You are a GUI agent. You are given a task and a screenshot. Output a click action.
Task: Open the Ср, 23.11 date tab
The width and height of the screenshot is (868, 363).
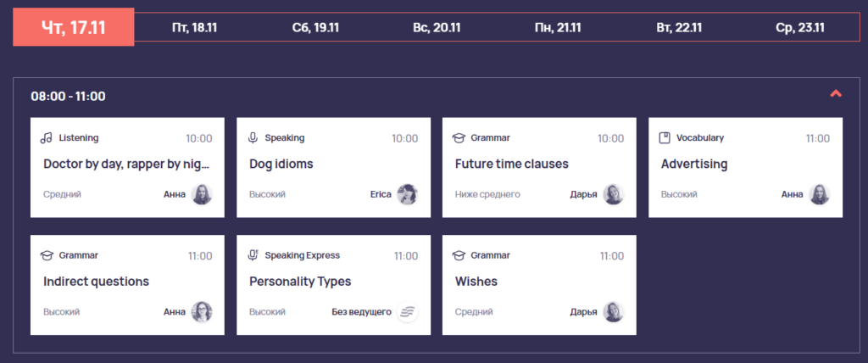(x=800, y=27)
